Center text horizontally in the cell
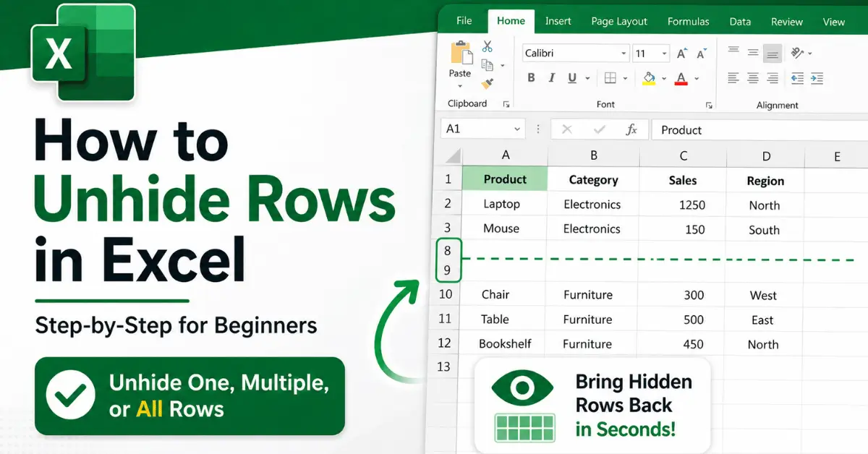The height and width of the screenshot is (454, 868). point(753,78)
